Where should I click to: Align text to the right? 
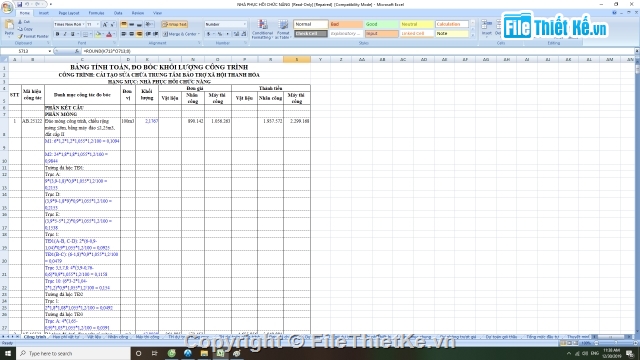(x=139, y=34)
